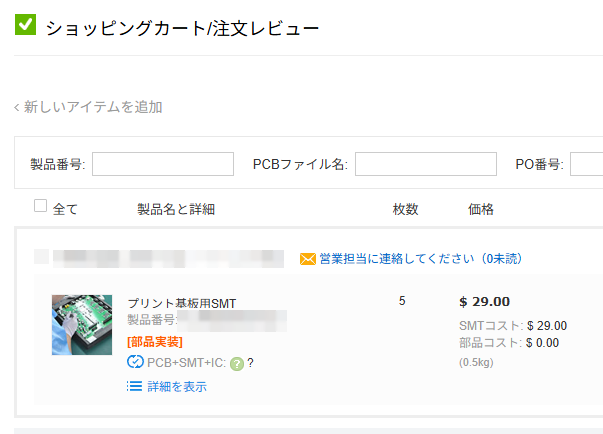Toggle the 全て select-all checkbox
Viewport: 603px width, 434px height.
point(41,206)
